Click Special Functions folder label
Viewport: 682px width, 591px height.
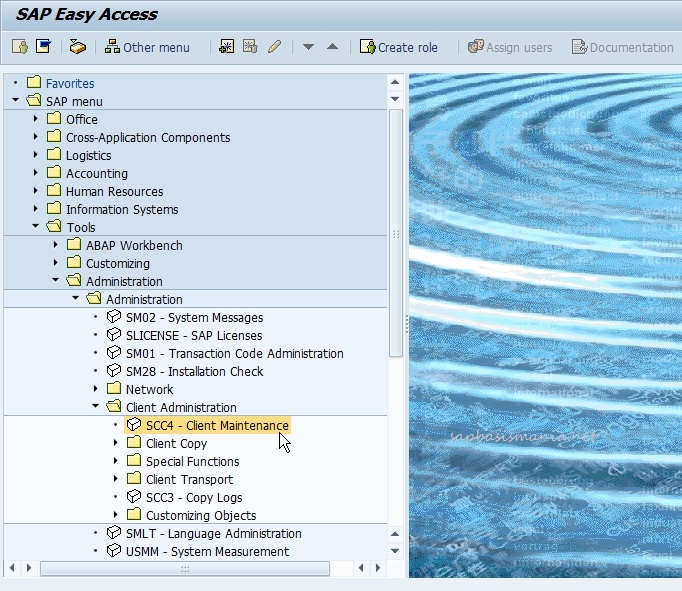coord(193,461)
